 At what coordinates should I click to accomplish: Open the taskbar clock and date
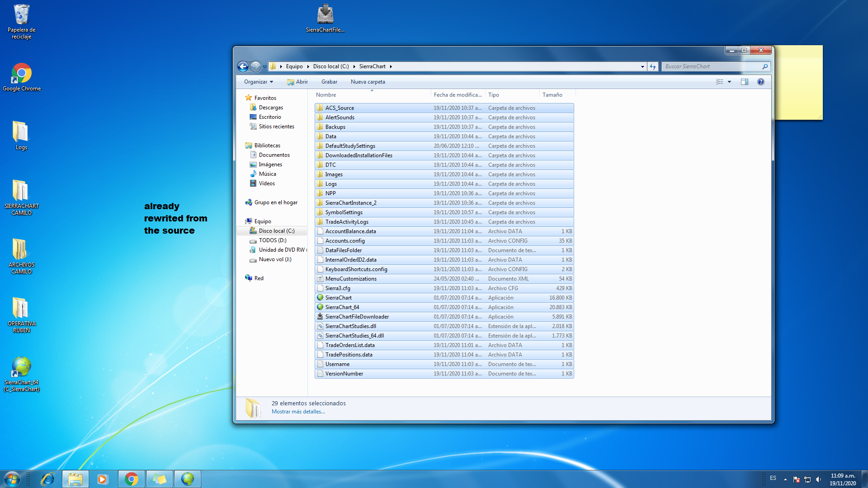click(x=843, y=479)
